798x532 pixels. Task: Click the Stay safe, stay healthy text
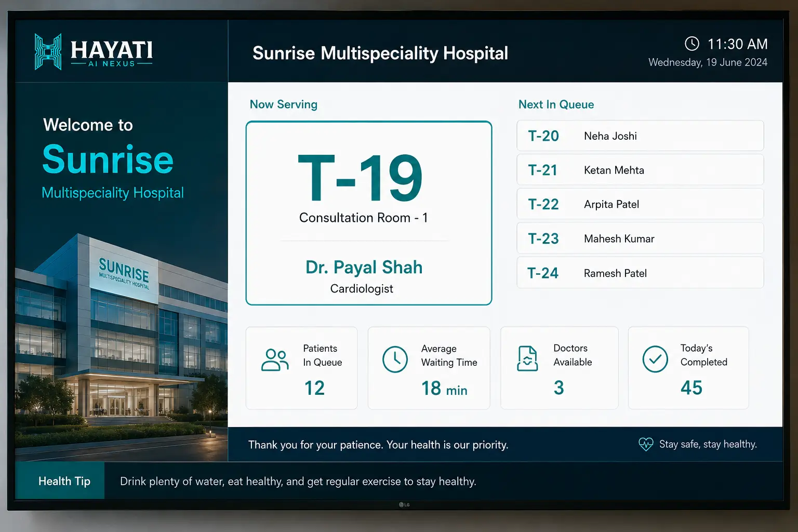click(708, 444)
